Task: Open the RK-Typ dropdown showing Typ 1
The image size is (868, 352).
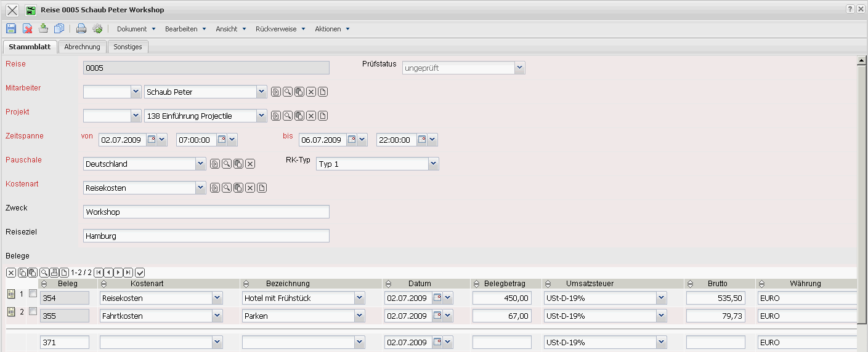Action: pos(433,164)
